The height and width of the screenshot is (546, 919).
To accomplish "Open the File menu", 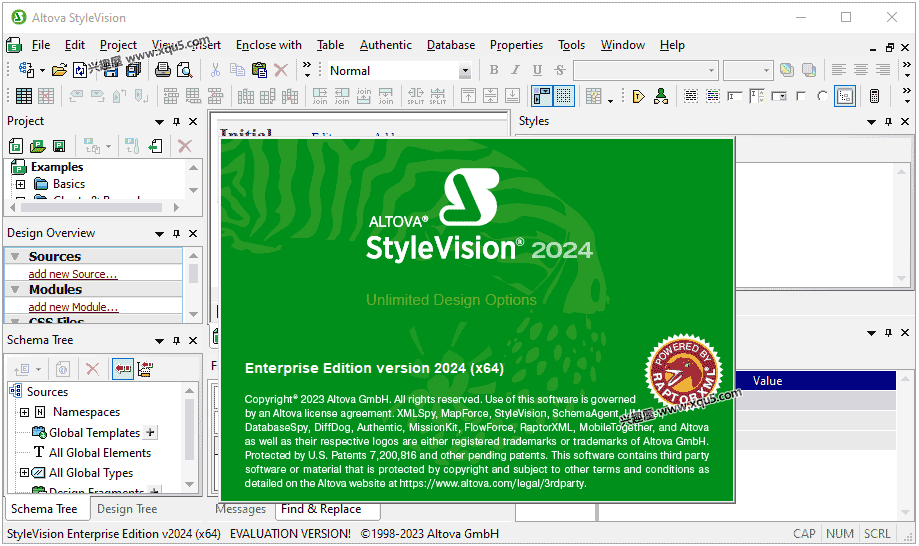I will pyautogui.click(x=40, y=45).
